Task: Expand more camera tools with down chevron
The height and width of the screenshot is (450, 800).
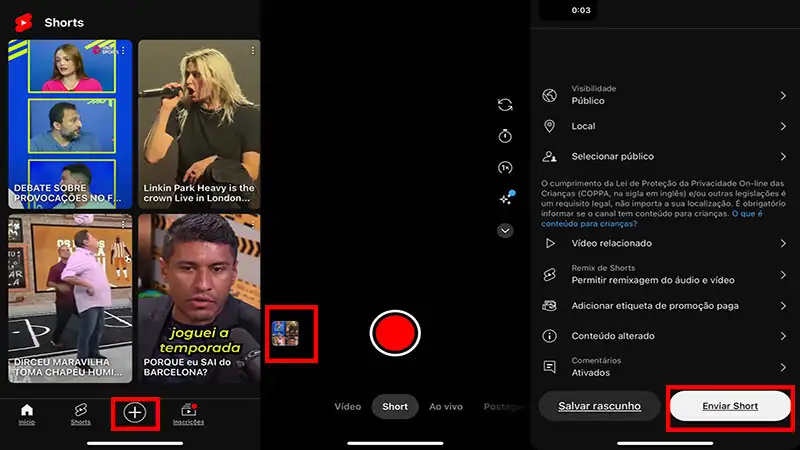Action: pos(505,230)
